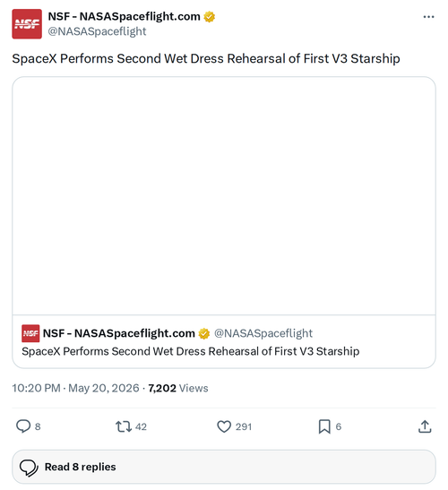Image resolution: width=448 pixels, height=490 pixels.
Task: Click the gold verified badge beside header name
Action: click(x=209, y=16)
